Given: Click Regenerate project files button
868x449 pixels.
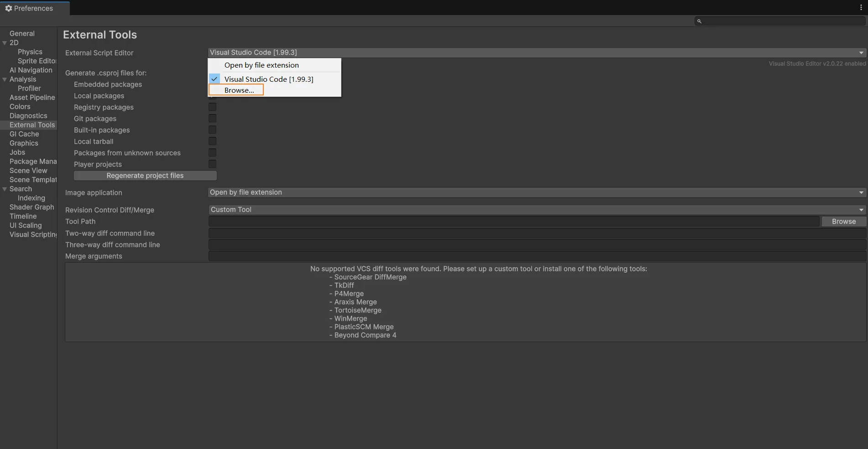Looking at the screenshot, I should pyautogui.click(x=145, y=176).
